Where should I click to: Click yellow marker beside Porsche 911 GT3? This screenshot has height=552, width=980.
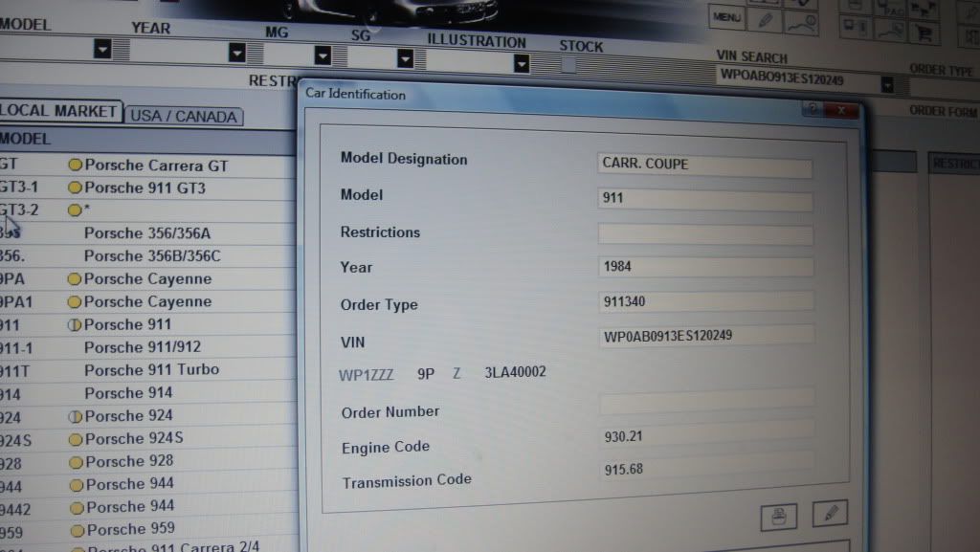point(75,188)
